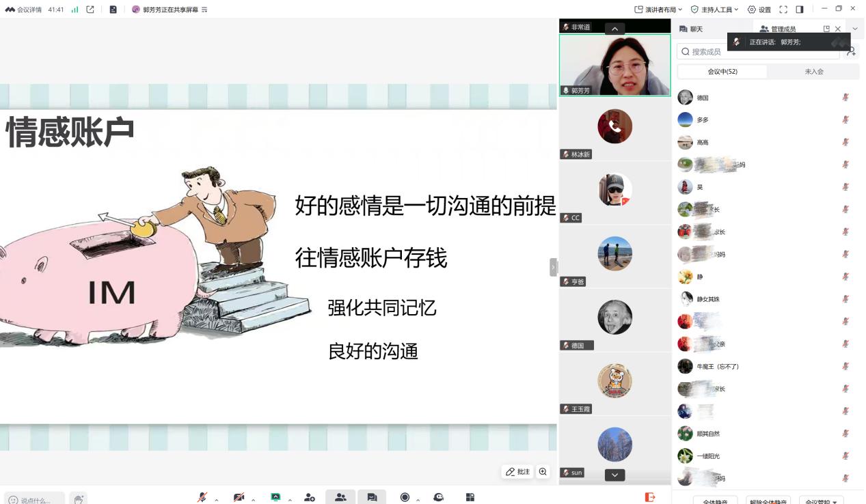The image size is (866, 504).
Task: Click the 解除全体静音 button
Action: click(768, 501)
